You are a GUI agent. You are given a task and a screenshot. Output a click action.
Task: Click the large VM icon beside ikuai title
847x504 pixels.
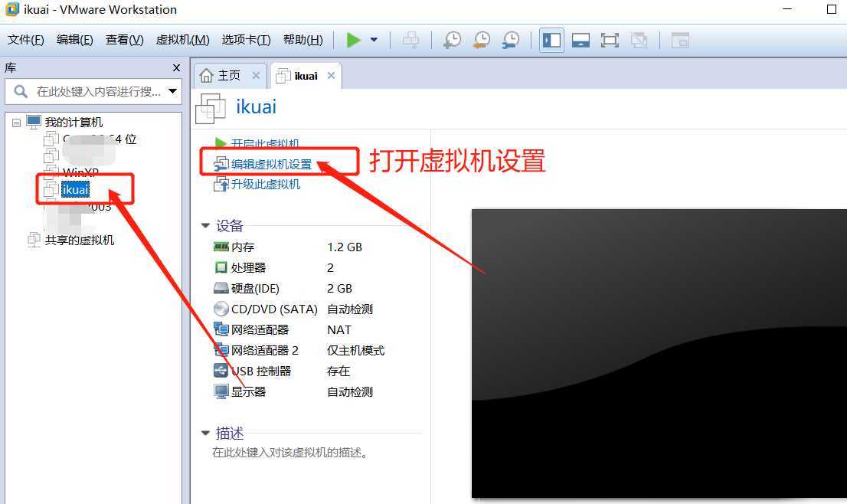[210, 108]
